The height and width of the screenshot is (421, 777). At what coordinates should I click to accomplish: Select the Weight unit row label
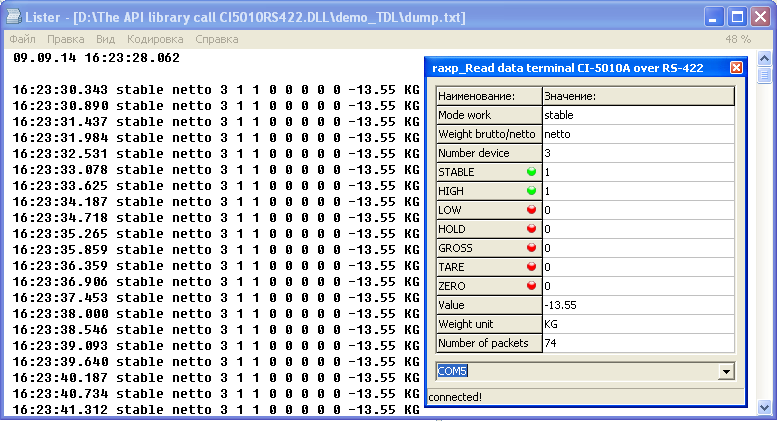[x=489, y=324]
